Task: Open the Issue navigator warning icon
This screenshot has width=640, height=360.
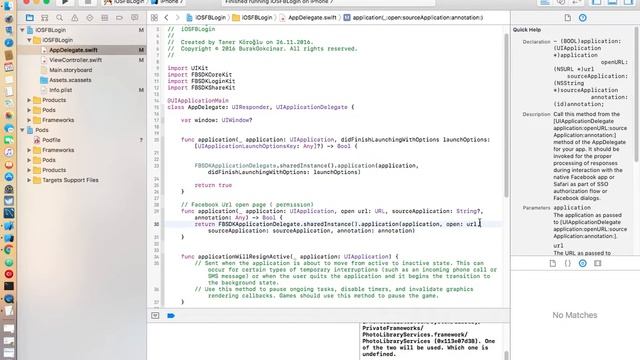Action: pyautogui.click(x=75, y=18)
